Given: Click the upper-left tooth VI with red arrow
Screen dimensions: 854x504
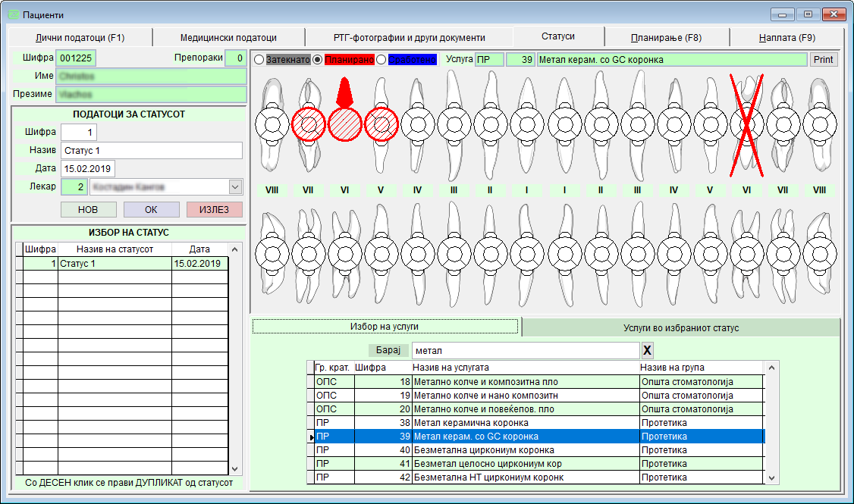Looking at the screenshot, I should [345, 124].
